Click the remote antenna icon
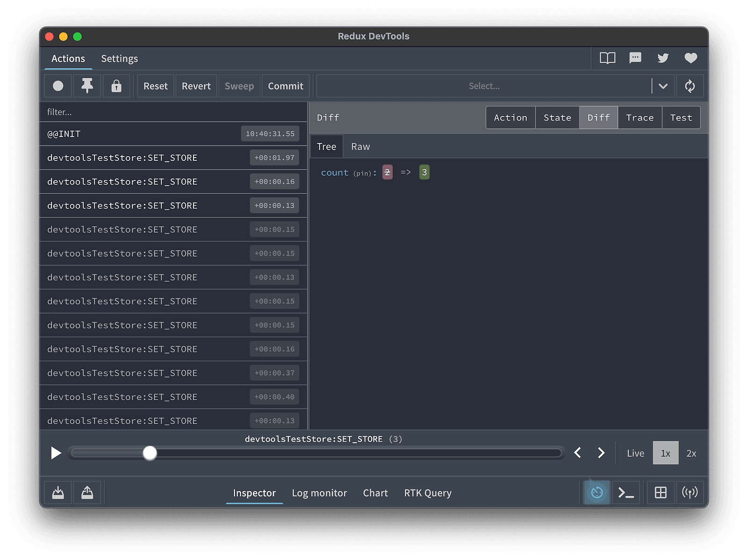Image resolution: width=748 pixels, height=560 pixels. tap(690, 493)
